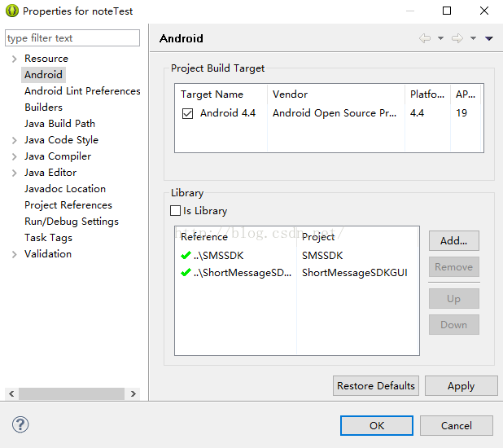
Task: Click the green checkmark beside SMSSDK reference
Action: [x=186, y=257]
